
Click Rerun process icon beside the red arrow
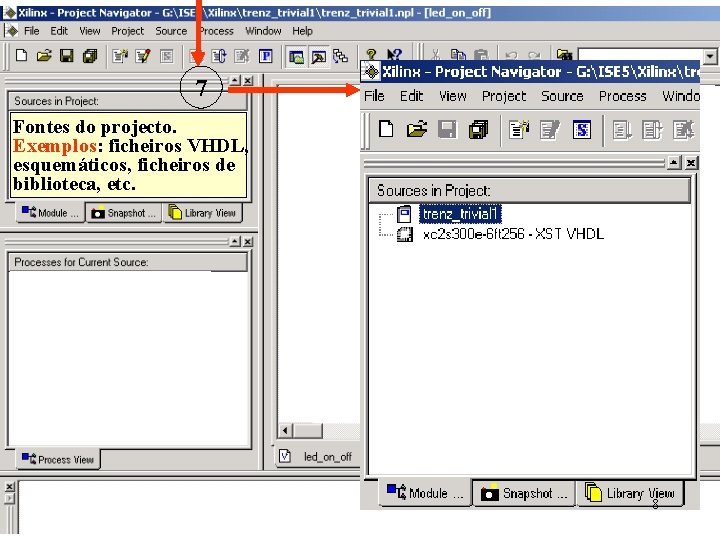point(219,56)
